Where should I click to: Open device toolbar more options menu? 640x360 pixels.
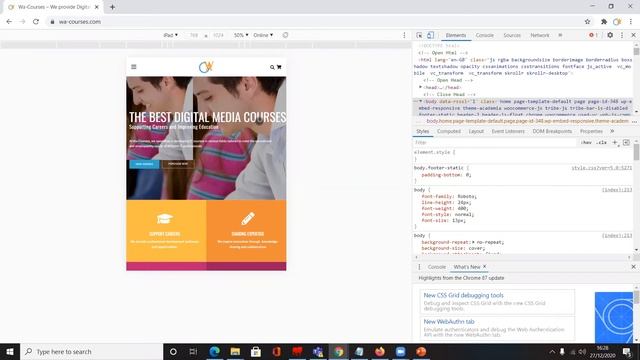click(x=404, y=35)
